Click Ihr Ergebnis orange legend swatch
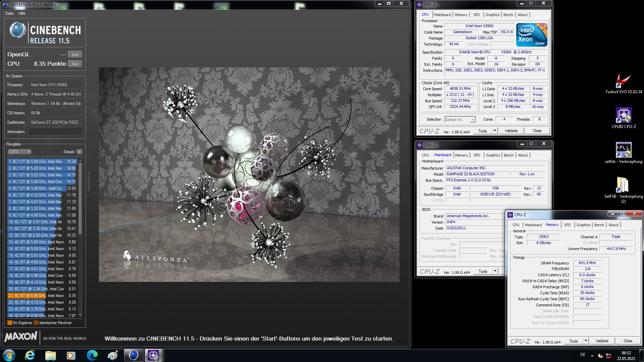Image resolution: width=644 pixels, height=362 pixels. (x=10, y=323)
